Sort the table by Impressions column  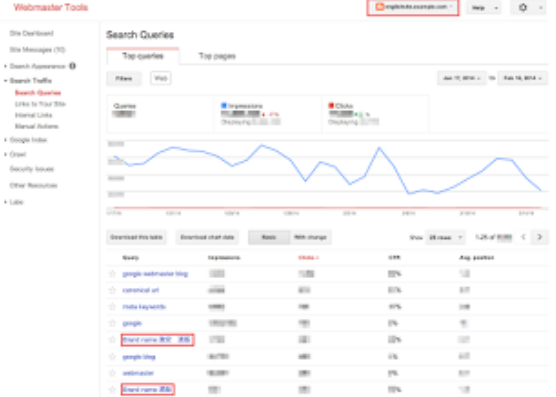coord(224,257)
